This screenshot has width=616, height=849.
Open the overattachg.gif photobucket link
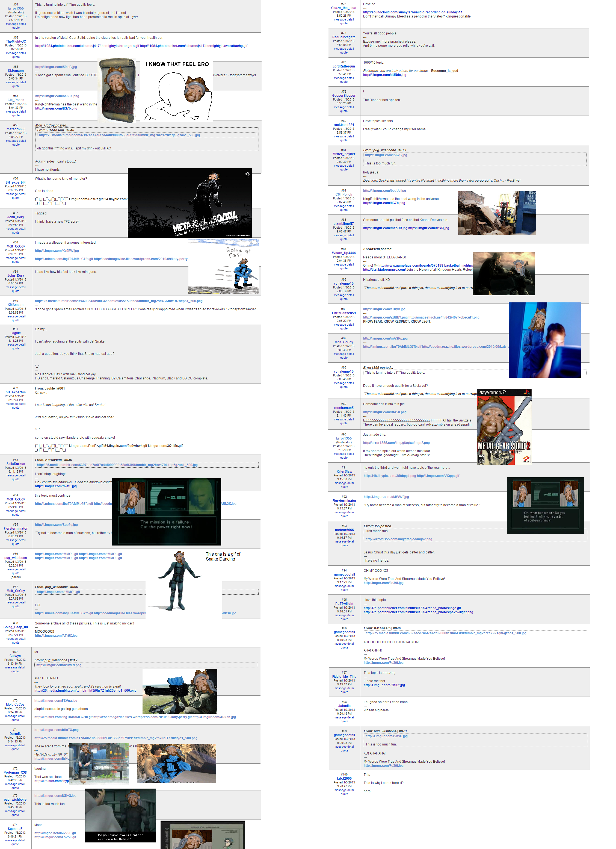pyautogui.click(x=194, y=46)
